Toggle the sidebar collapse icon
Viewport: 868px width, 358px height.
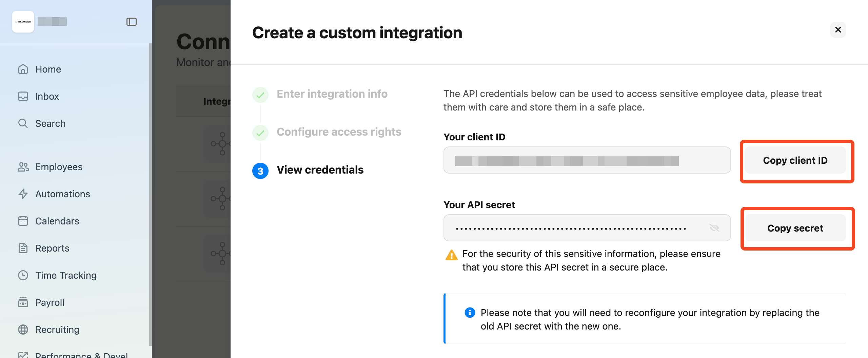[132, 22]
